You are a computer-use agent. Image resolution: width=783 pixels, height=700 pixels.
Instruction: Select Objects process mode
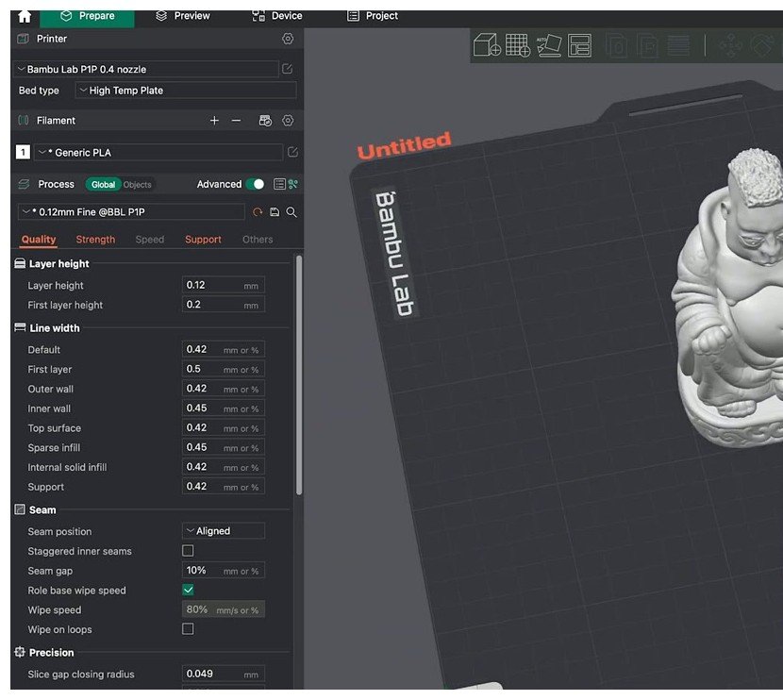pos(138,185)
